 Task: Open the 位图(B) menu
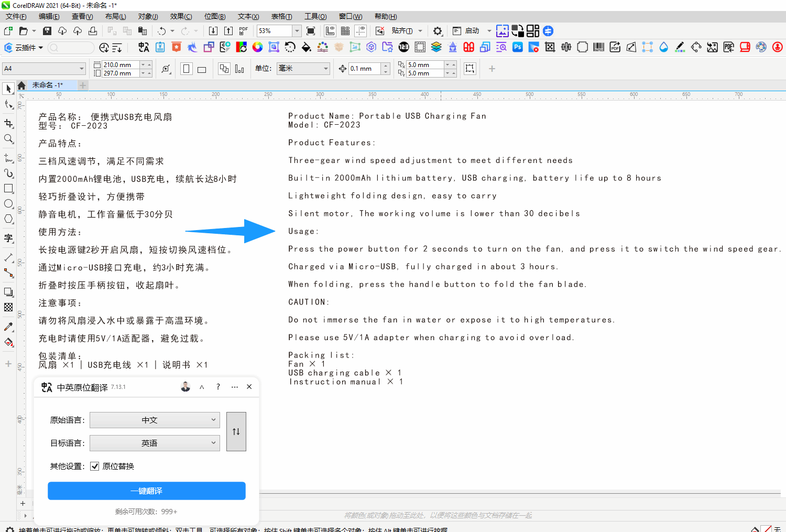(x=215, y=17)
